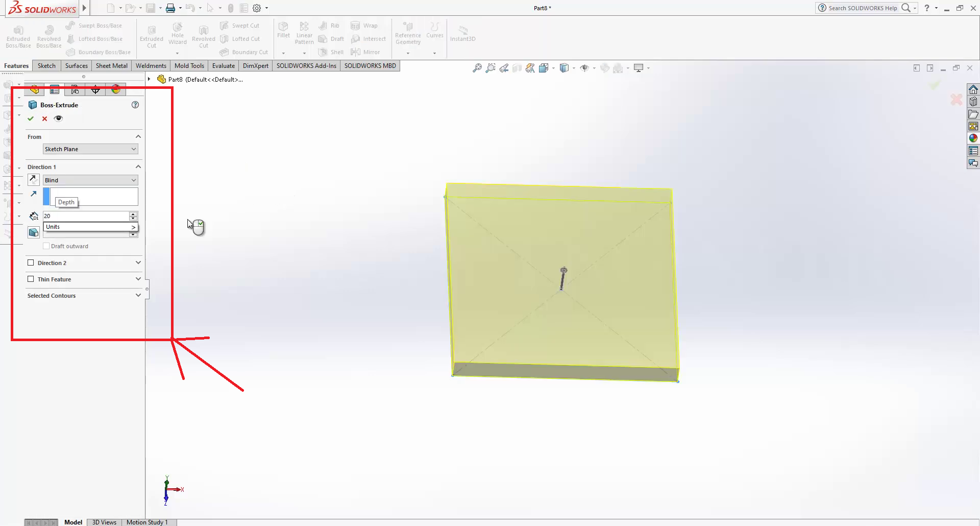Confirm Boss-Extrude with green checkmark
The height and width of the screenshot is (526, 980).
pos(31,118)
